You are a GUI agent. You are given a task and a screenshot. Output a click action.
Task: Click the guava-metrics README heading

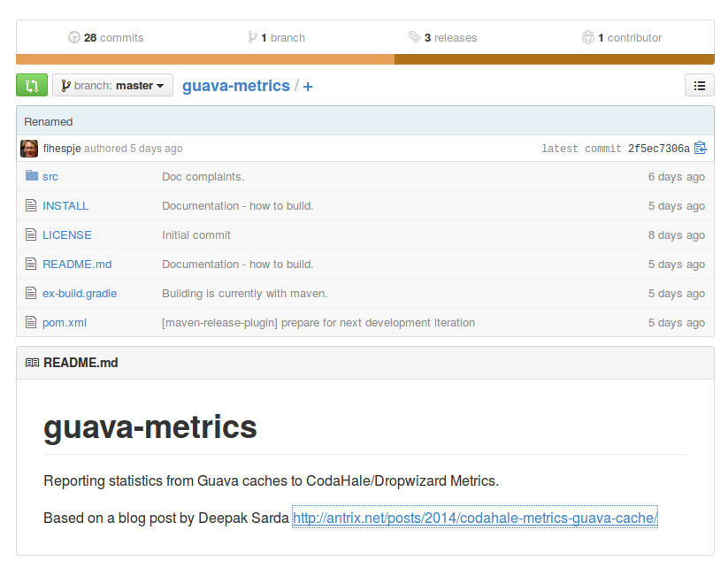[x=150, y=427]
